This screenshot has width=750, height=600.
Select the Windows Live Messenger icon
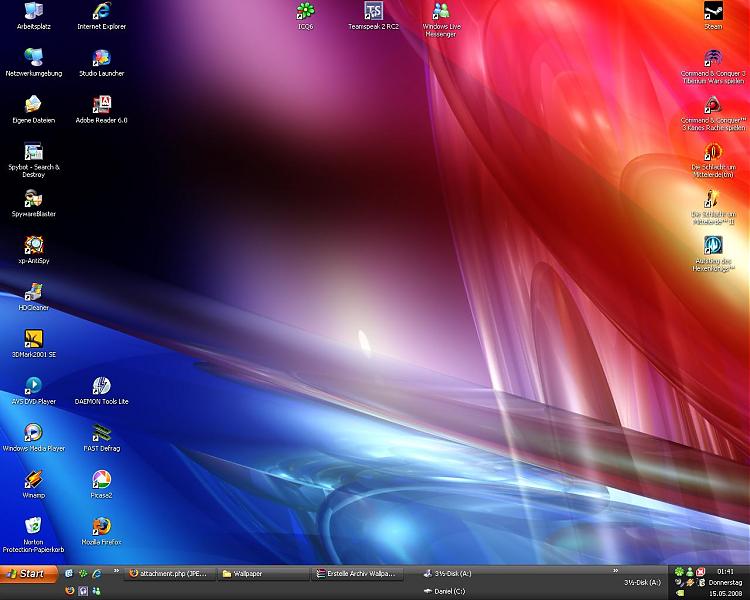pos(441,12)
